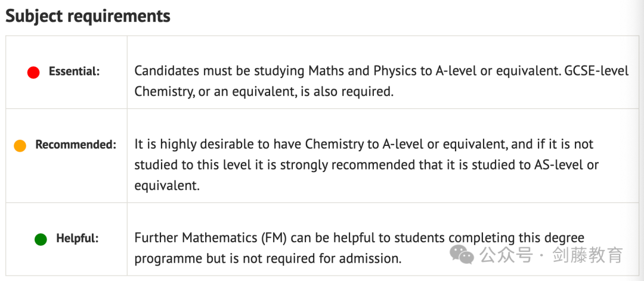
Task: Select the "Recommended:" row label
Action: pos(76,145)
